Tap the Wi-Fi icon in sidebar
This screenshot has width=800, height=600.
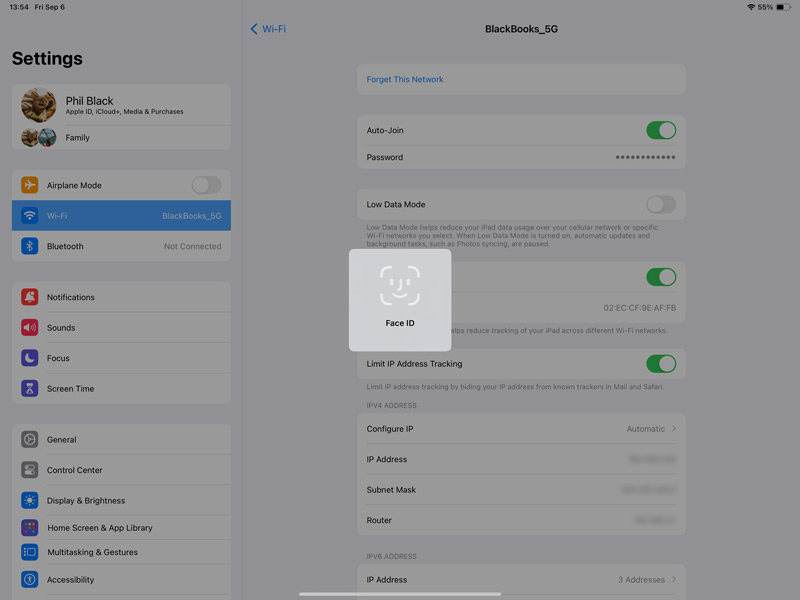click(30, 215)
